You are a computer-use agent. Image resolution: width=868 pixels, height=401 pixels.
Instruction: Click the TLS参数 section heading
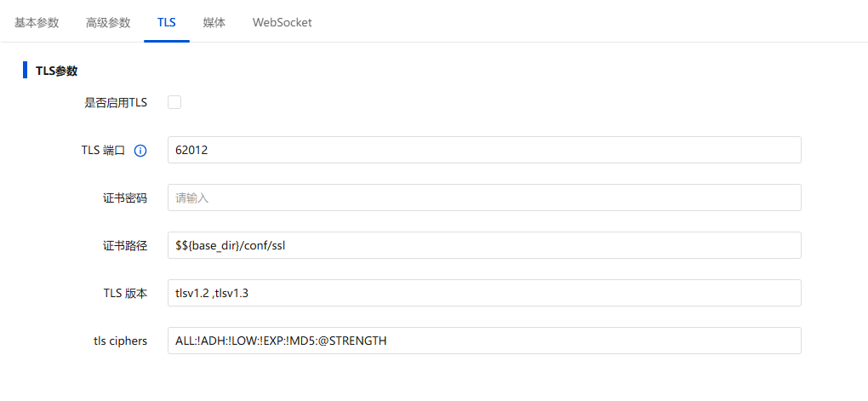56,71
